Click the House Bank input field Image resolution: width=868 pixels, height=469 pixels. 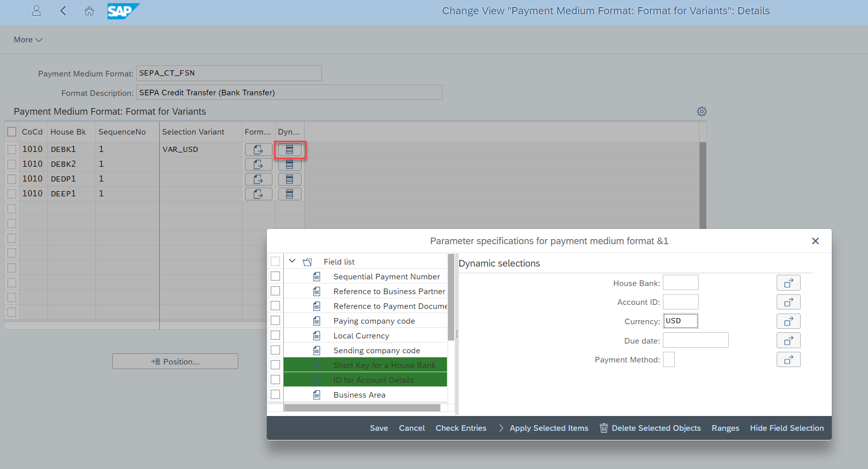click(x=681, y=283)
